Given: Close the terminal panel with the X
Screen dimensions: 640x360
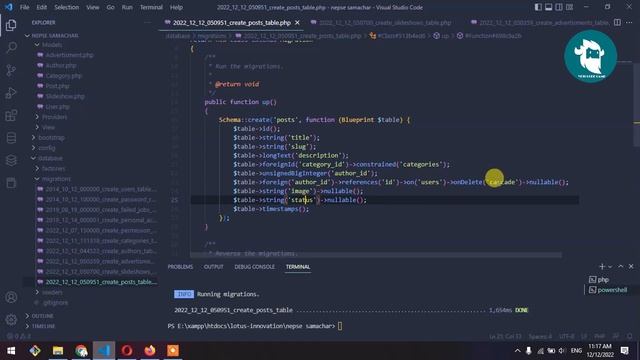Looking at the screenshot, I should click(631, 266).
